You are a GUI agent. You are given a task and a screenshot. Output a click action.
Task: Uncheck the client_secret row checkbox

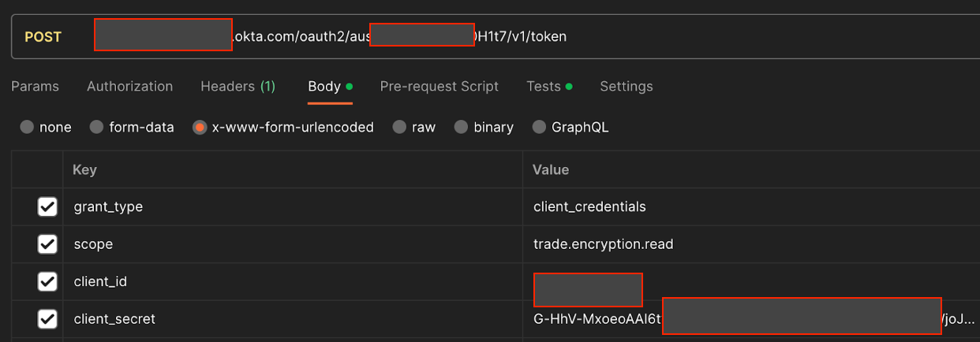pyautogui.click(x=47, y=319)
